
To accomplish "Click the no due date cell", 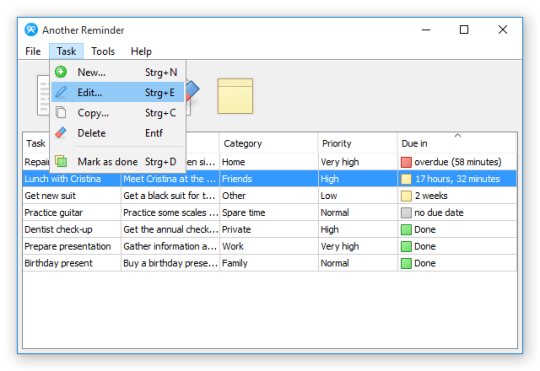I will 457,213.
